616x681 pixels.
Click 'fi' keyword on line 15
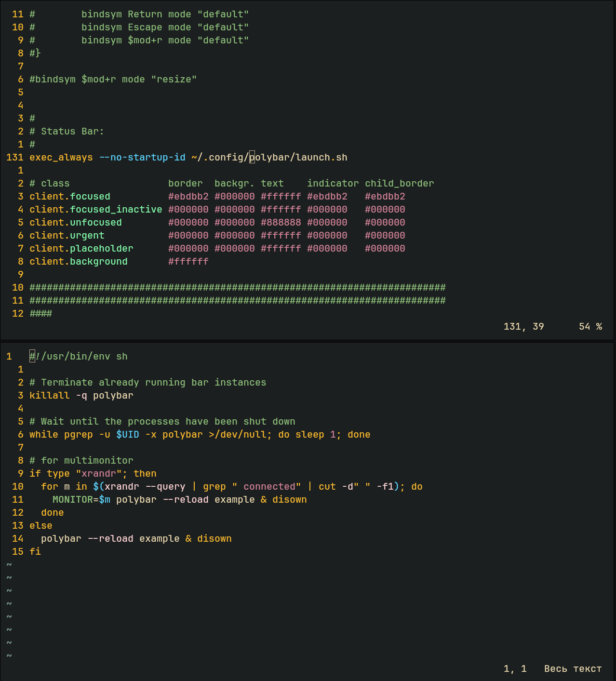[x=35, y=552]
